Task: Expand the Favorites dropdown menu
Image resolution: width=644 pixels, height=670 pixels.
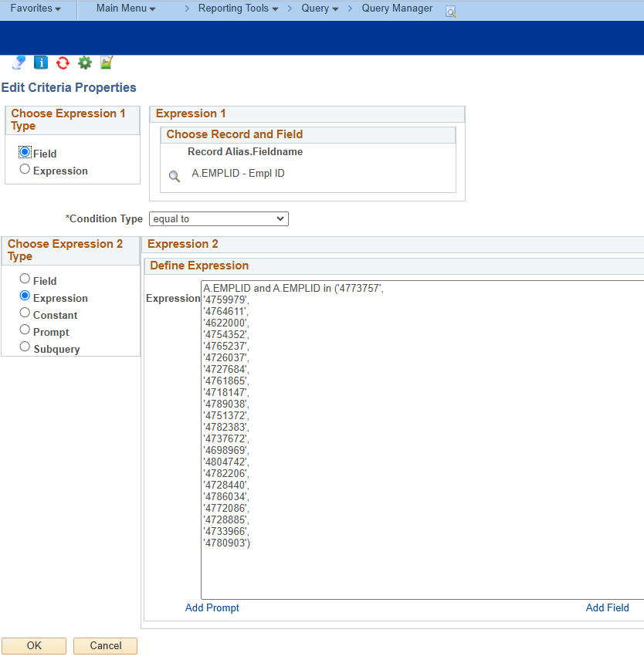Action: [x=36, y=9]
